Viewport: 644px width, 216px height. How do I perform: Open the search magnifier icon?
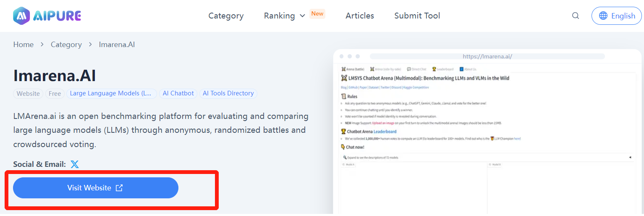tap(576, 16)
